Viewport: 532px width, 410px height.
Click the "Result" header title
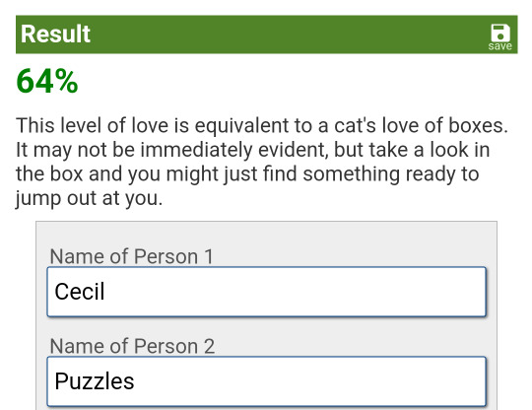click(55, 34)
